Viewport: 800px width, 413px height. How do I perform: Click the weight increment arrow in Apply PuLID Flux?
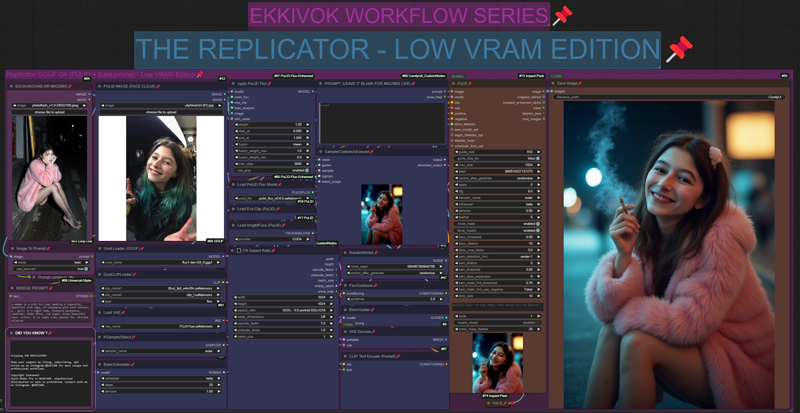coord(307,125)
